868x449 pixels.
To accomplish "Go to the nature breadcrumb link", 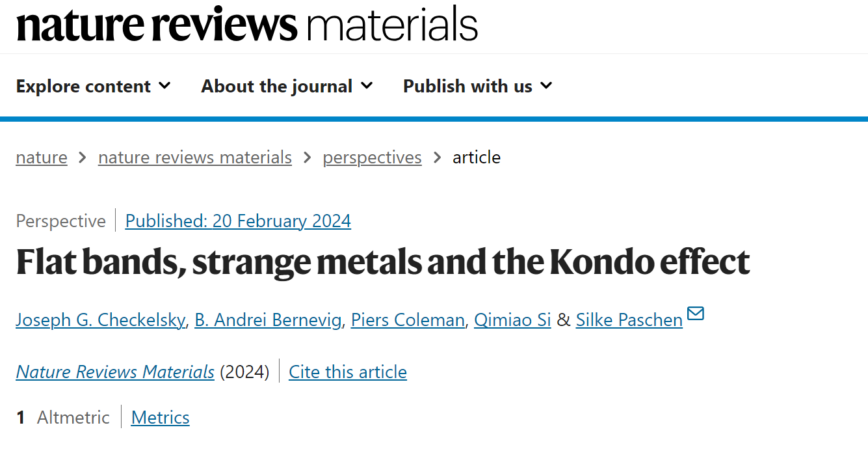I will tap(42, 157).
